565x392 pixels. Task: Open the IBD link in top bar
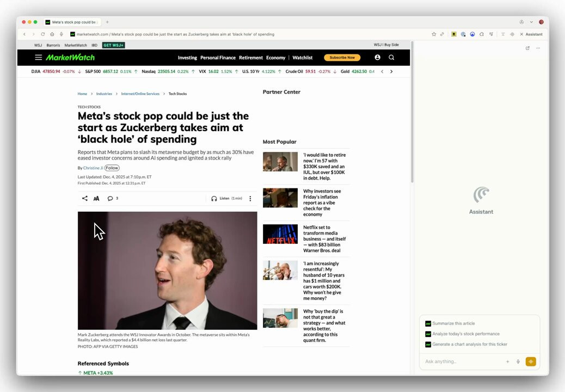pyautogui.click(x=94, y=45)
